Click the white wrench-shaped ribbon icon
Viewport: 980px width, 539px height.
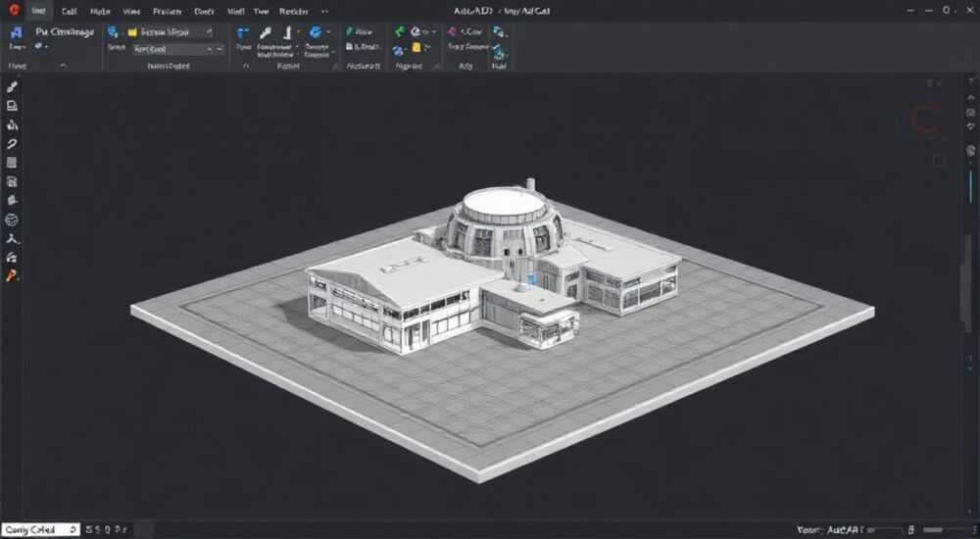point(266,32)
